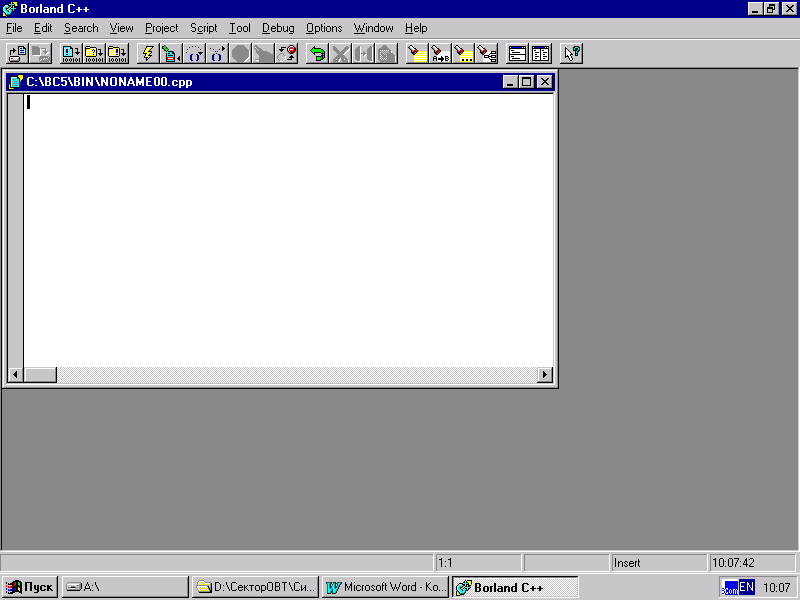Click the NONAME00.cpp document icon in title bar
Image resolution: width=800 pixels, height=600 pixels.
(x=16, y=82)
